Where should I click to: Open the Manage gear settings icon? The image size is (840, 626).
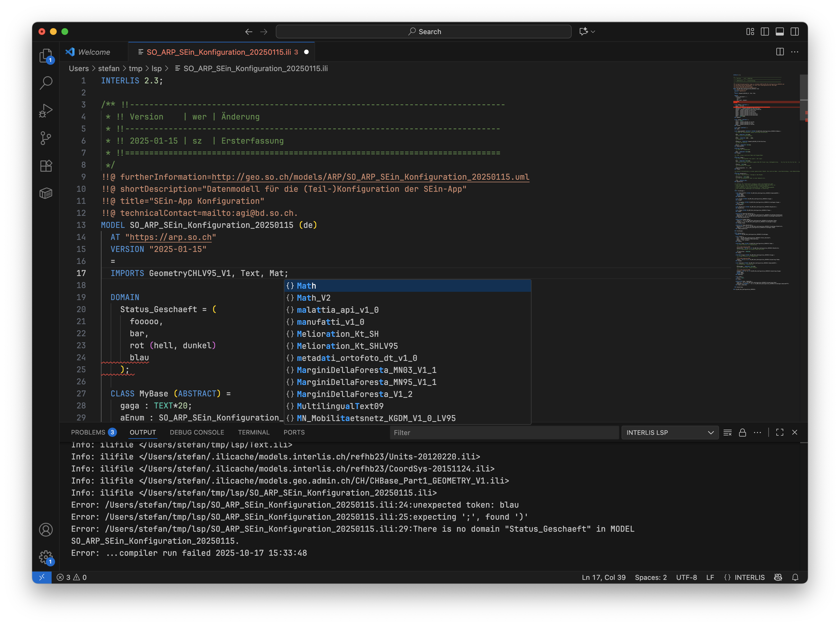point(46,557)
